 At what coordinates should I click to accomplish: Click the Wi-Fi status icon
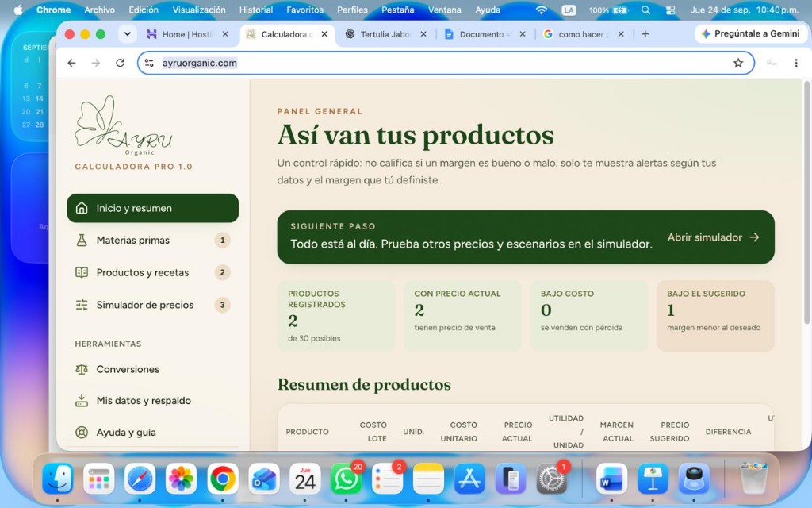tap(541, 10)
